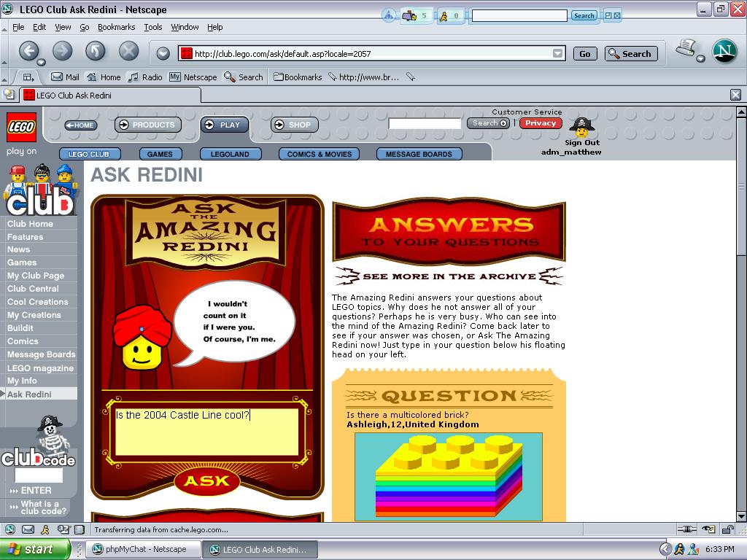Submit question with the ASK button

click(206, 481)
